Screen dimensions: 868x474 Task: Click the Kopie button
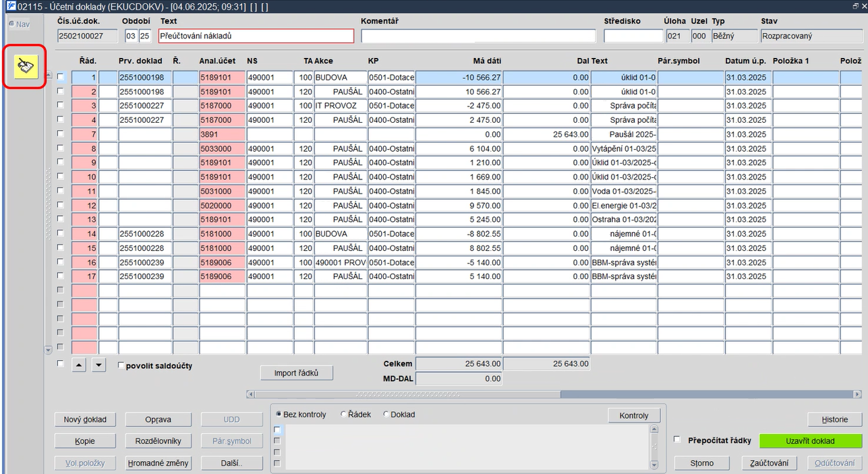[x=85, y=441]
